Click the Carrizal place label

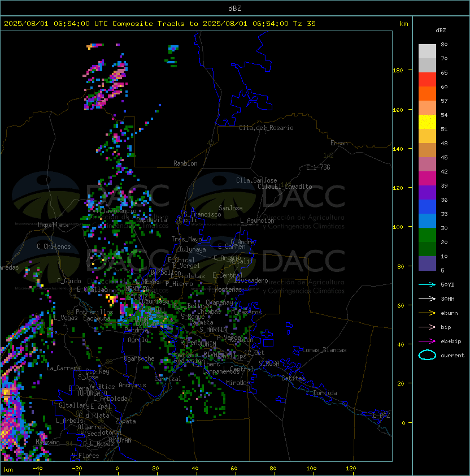(168, 379)
